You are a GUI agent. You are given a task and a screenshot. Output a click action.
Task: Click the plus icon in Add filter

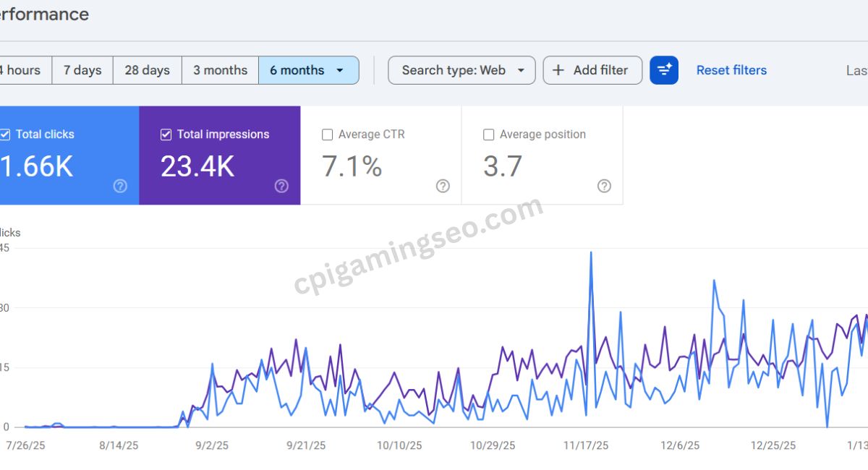click(558, 70)
